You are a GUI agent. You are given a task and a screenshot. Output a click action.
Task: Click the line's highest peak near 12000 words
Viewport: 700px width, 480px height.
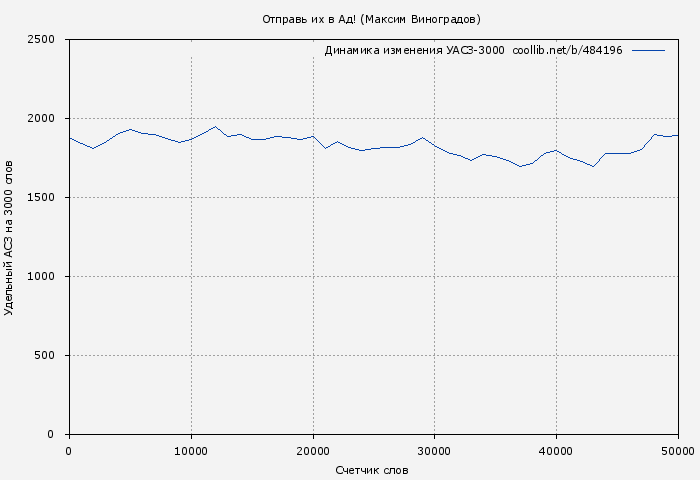click(215, 126)
